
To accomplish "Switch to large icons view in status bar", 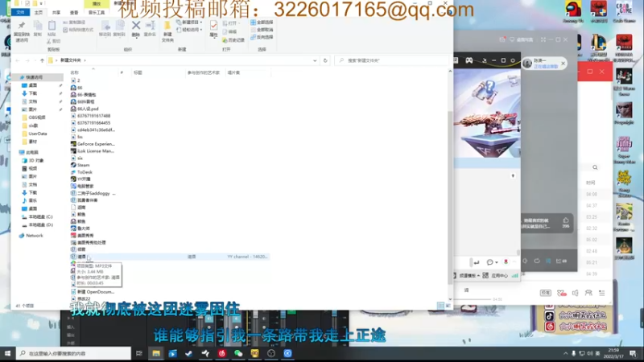I will [x=448, y=306].
